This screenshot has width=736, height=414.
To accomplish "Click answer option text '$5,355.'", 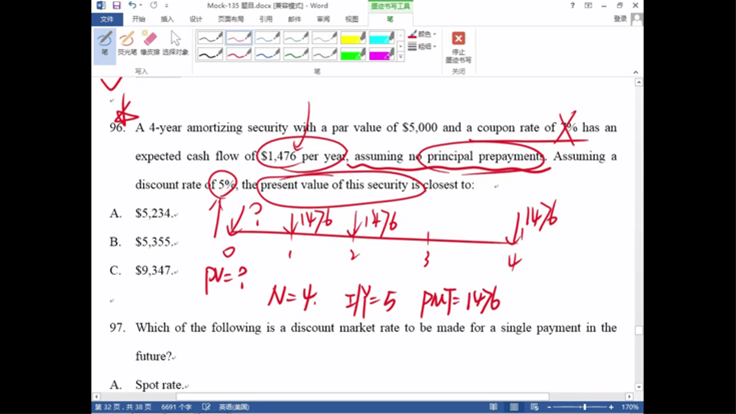I will (154, 242).
